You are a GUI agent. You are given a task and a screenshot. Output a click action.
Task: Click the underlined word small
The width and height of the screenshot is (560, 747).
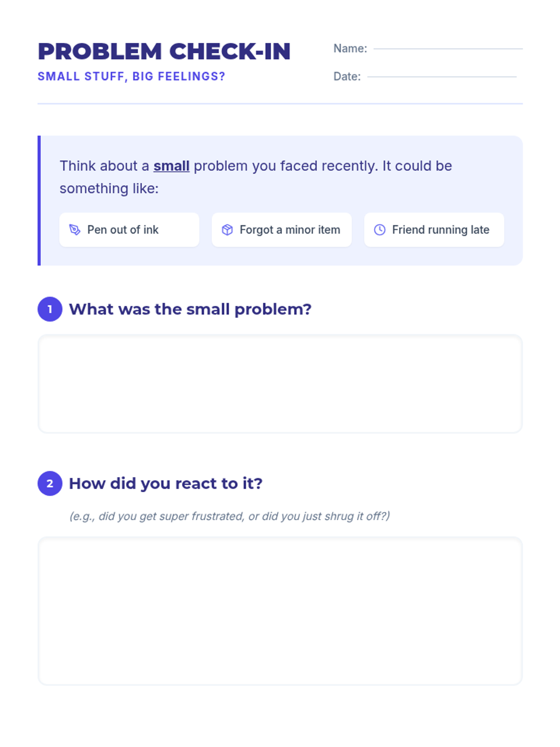pyautogui.click(x=171, y=166)
